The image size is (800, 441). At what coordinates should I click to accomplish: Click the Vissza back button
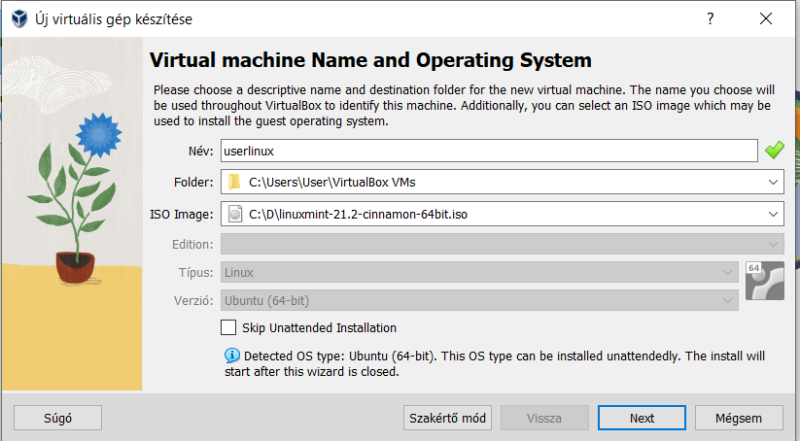(x=544, y=418)
